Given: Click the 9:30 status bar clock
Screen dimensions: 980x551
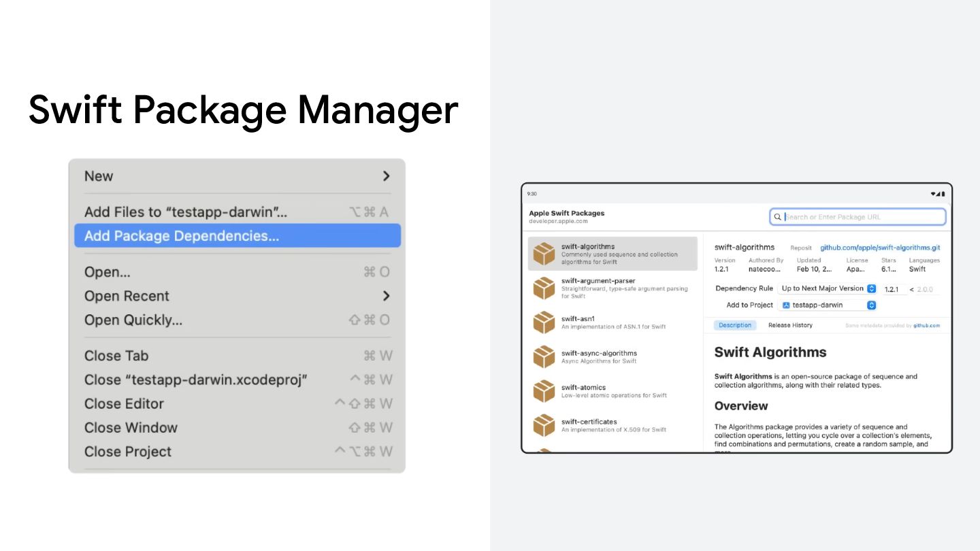Looking at the screenshot, I should 532,194.
